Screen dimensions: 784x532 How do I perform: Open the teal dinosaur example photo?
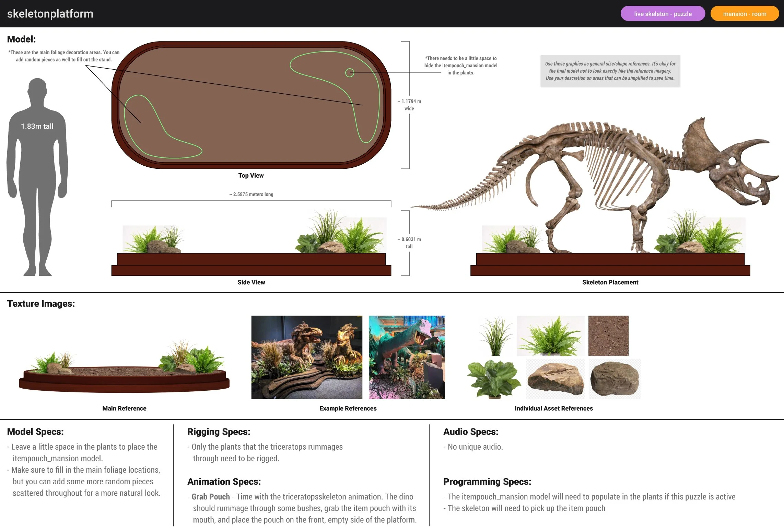[407, 357]
